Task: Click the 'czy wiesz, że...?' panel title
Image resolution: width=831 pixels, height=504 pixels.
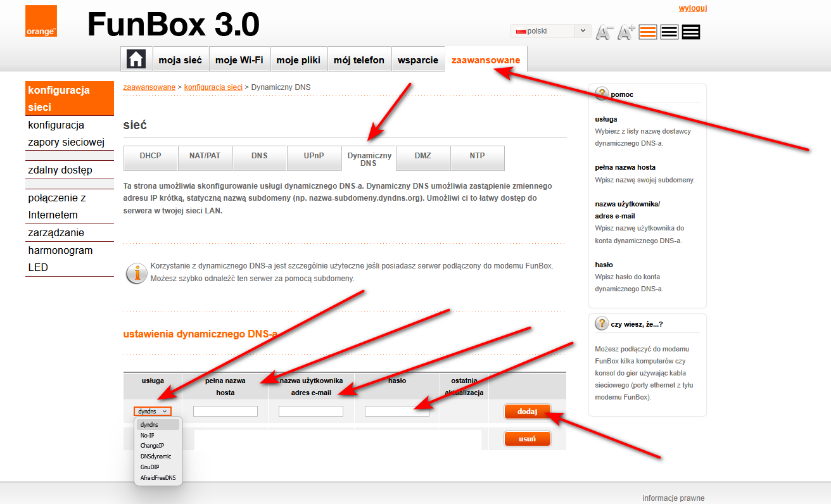Action: click(x=637, y=324)
